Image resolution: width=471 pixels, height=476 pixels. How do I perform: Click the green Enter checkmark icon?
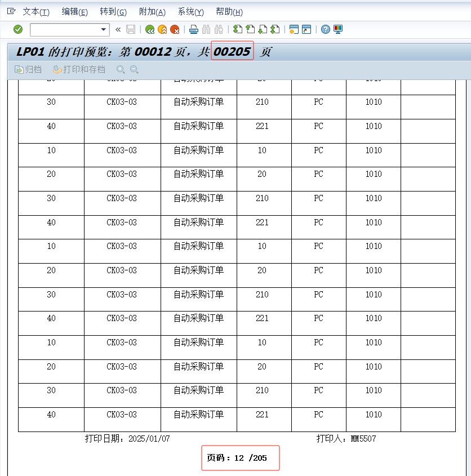(18, 29)
